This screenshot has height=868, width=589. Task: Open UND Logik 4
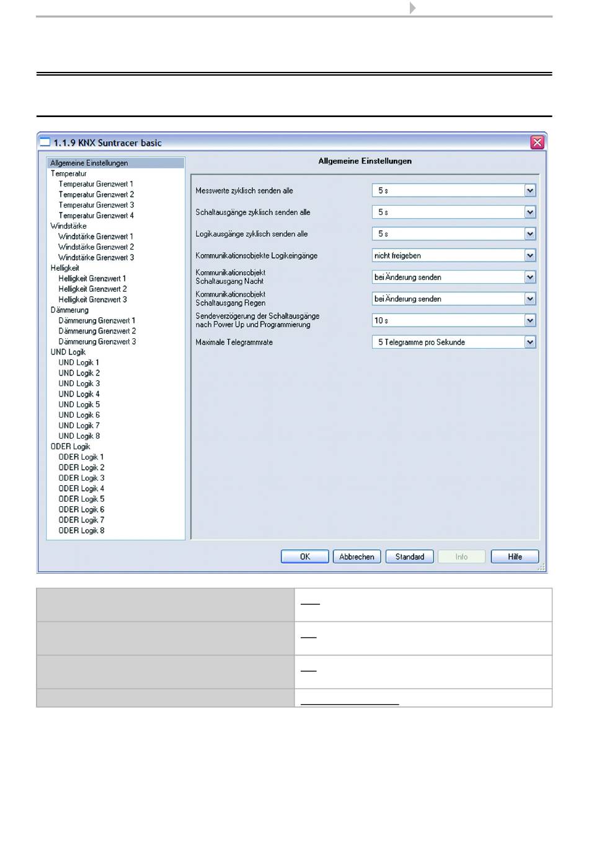pos(79,394)
